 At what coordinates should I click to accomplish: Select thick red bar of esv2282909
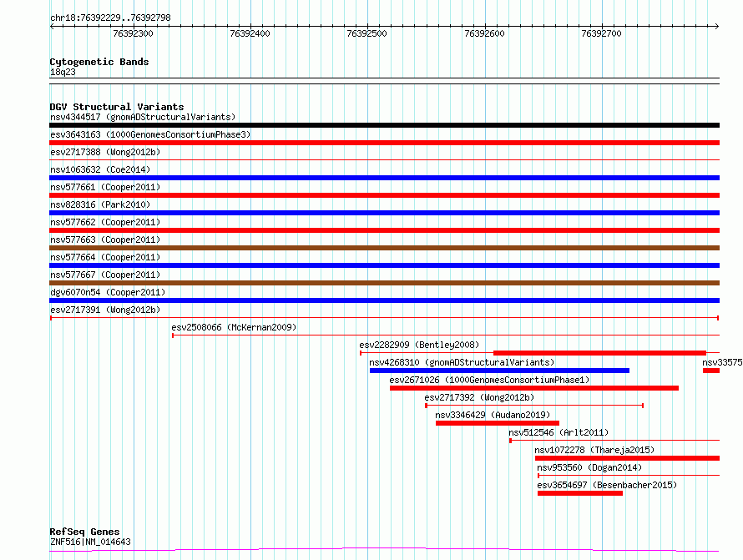pyautogui.click(x=599, y=353)
